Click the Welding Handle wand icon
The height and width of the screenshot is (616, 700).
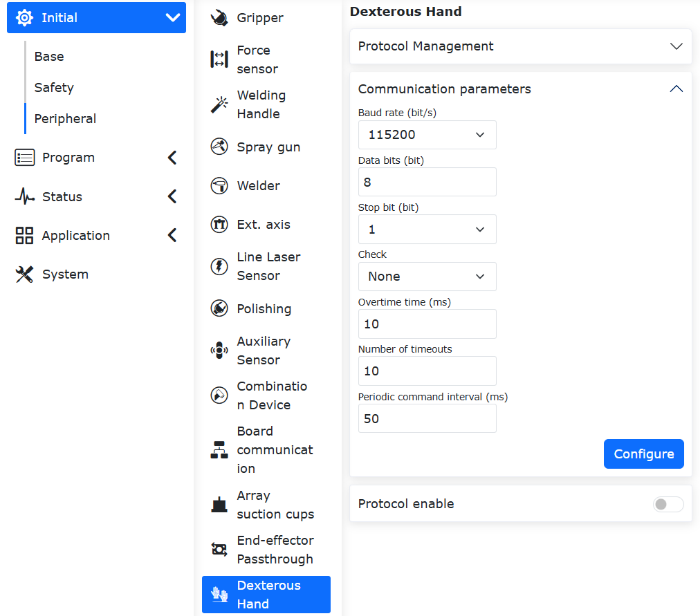(x=219, y=104)
